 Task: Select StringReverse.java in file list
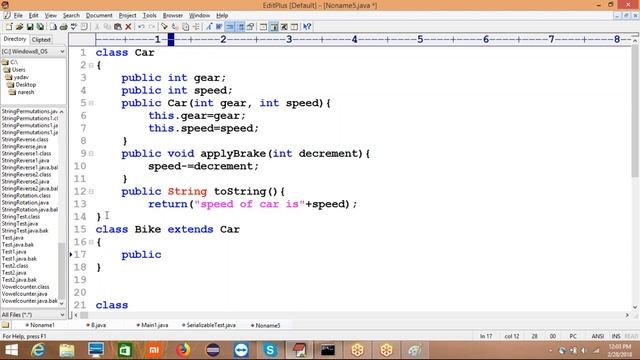(24, 147)
